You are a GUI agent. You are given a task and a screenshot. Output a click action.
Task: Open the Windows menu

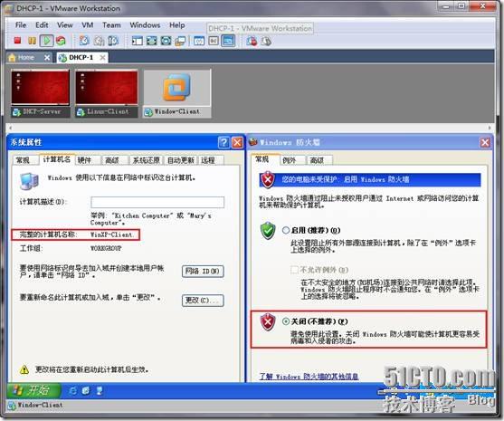pyautogui.click(x=145, y=24)
